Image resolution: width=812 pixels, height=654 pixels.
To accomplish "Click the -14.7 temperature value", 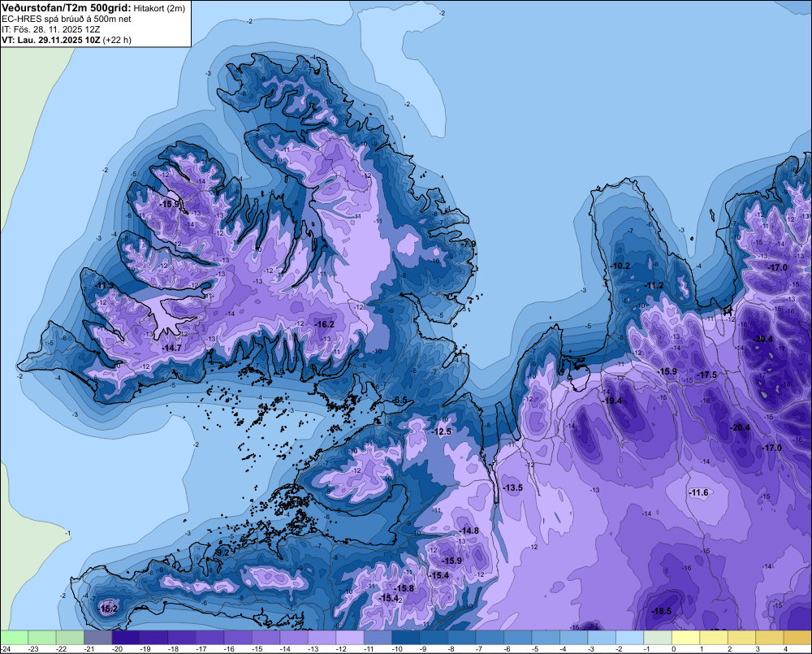I will [171, 348].
